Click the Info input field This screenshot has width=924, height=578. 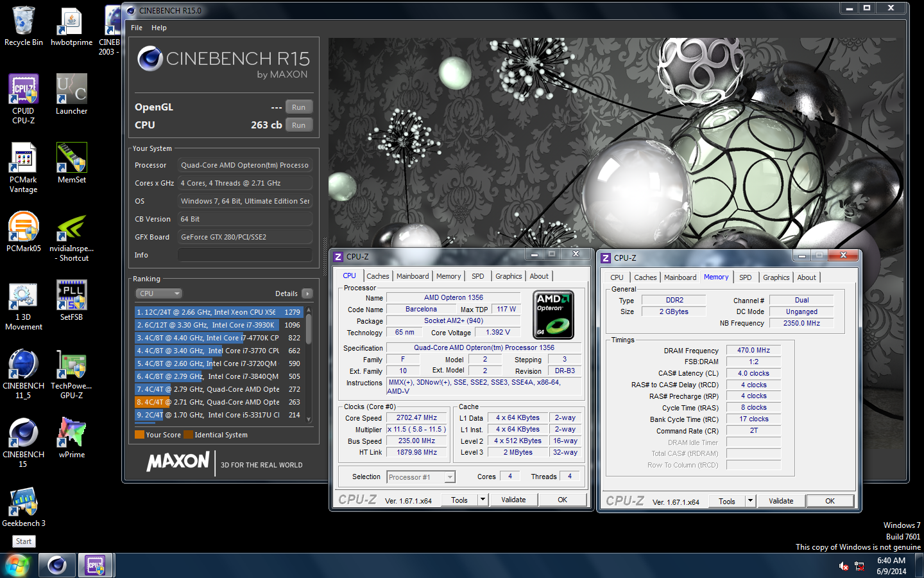click(245, 255)
